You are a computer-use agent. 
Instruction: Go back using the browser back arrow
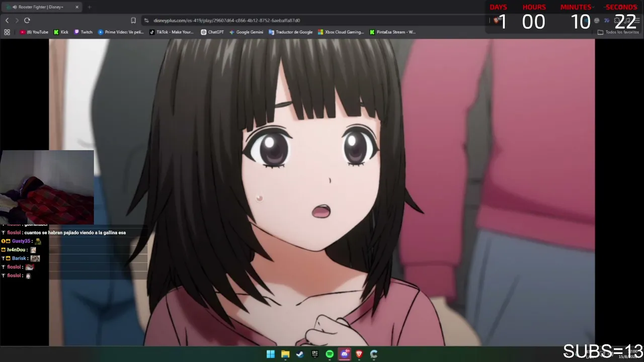[x=7, y=20]
